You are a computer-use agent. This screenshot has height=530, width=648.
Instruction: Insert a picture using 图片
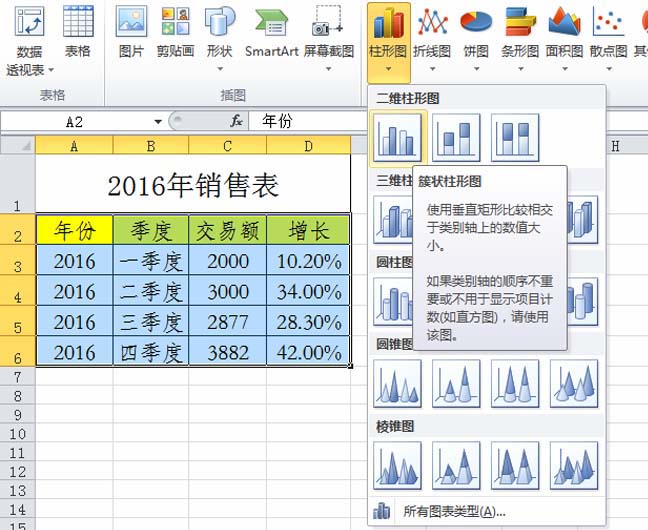point(131,32)
